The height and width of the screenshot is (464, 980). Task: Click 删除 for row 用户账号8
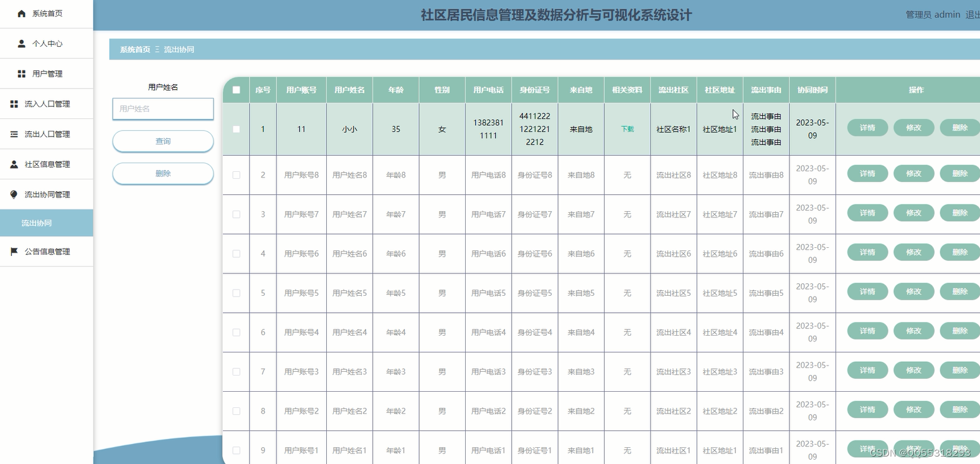960,174
